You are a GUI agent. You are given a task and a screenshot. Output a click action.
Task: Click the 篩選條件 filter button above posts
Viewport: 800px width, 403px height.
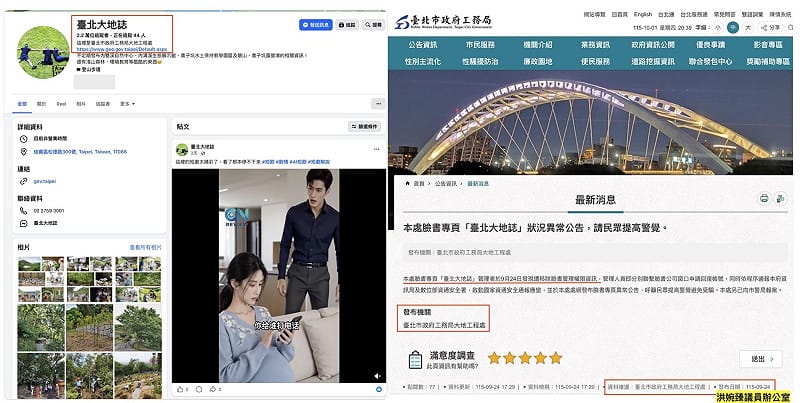pyautogui.click(x=365, y=127)
